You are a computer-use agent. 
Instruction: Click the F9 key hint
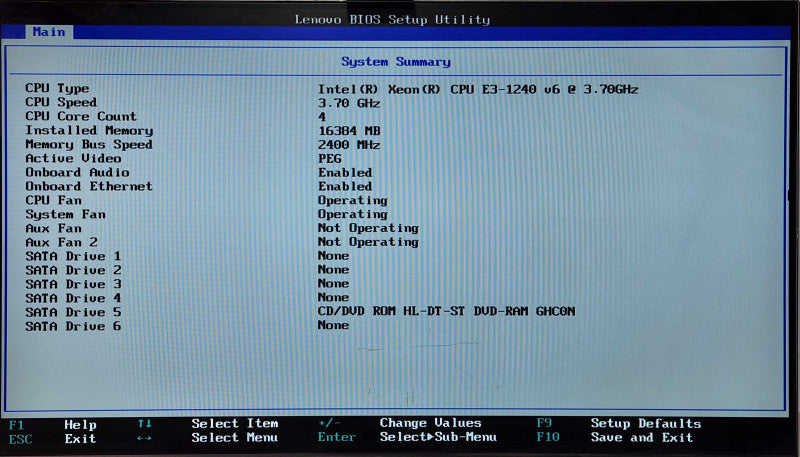[544, 422]
